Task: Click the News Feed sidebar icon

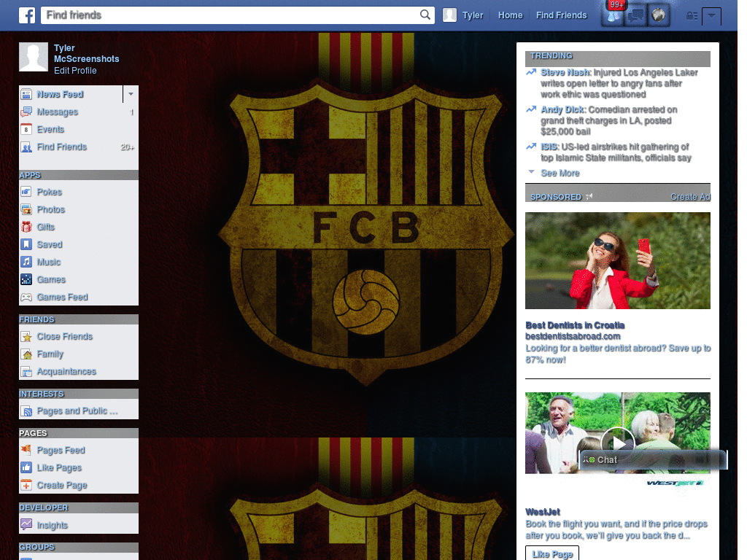Action: click(x=26, y=94)
